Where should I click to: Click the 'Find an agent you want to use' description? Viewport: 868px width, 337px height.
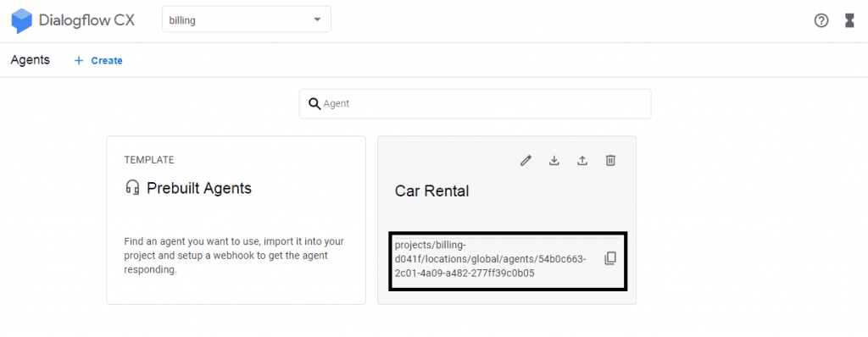click(234, 257)
